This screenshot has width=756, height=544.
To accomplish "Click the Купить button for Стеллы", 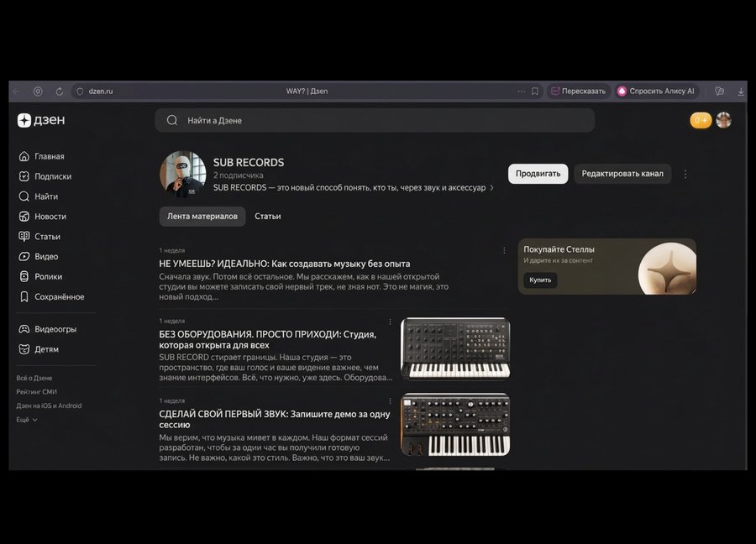I will (540, 280).
